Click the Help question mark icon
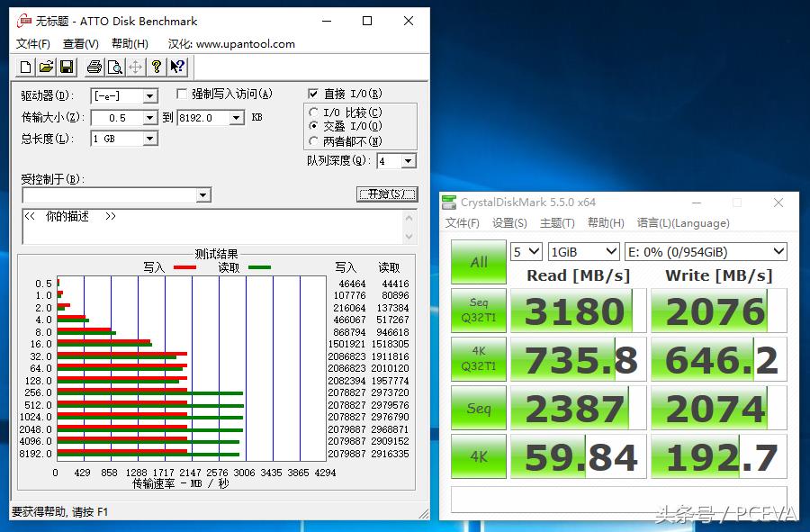This screenshot has width=810, height=532. [155, 67]
